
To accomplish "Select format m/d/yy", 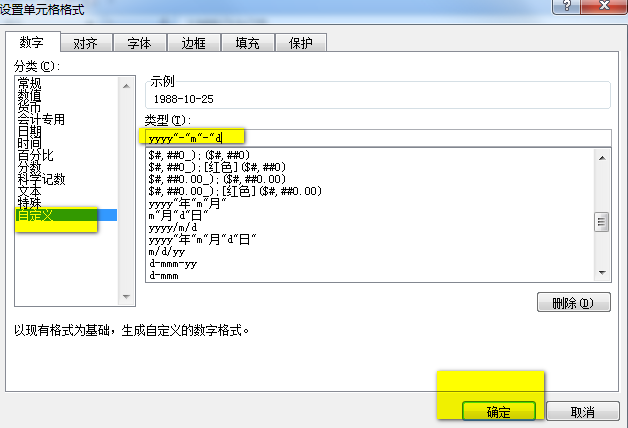I will [x=167, y=251].
